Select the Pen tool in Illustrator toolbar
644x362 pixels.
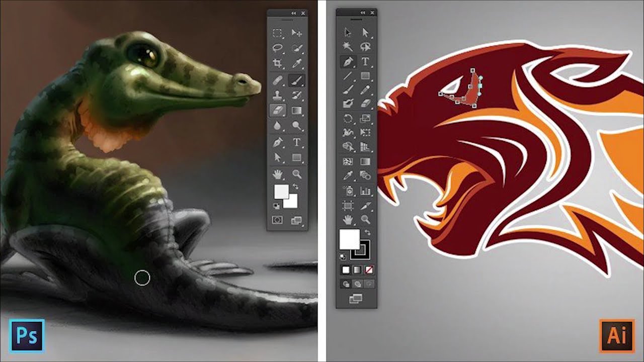(348, 62)
